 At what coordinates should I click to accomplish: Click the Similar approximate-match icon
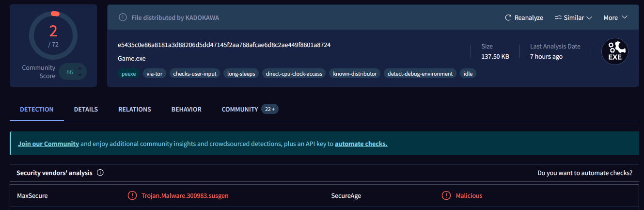(558, 18)
